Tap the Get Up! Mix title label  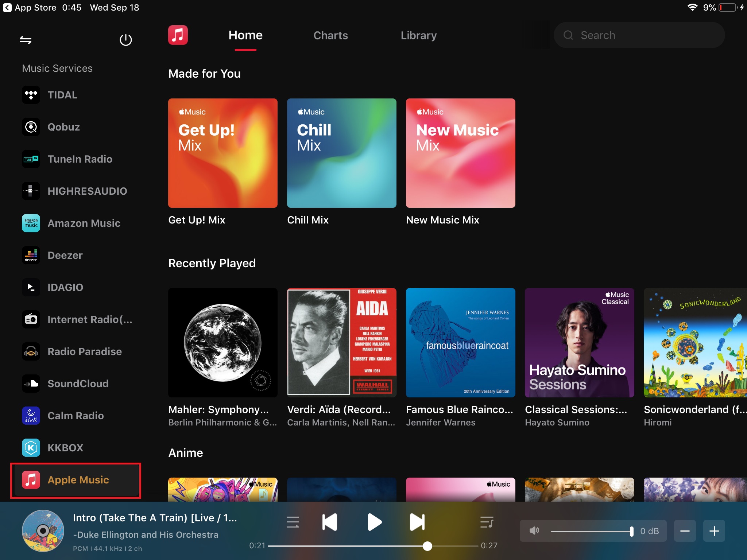(197, 220)
